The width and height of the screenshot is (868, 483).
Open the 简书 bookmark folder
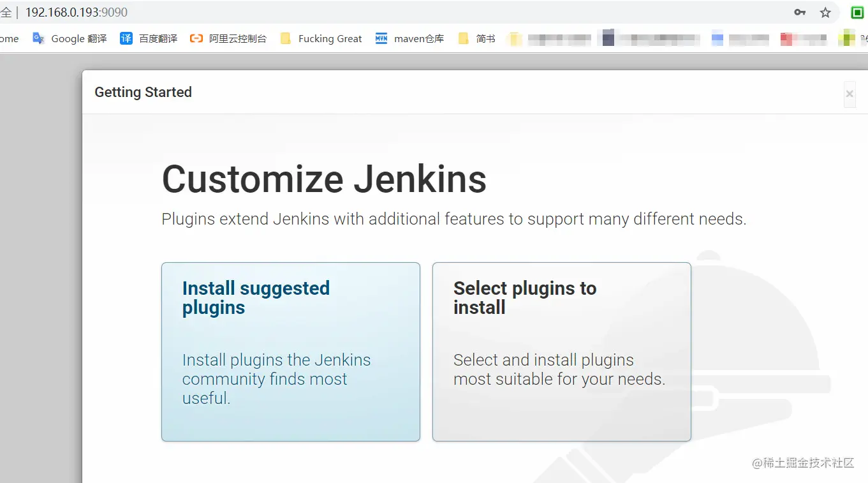476,38
